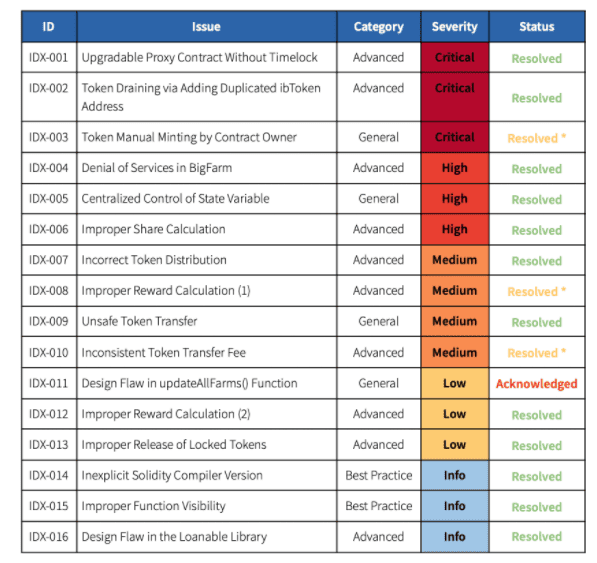Select issue Upgradable Proxy Contract Without Timelock

pyautogui.click(x=200, y=57)
